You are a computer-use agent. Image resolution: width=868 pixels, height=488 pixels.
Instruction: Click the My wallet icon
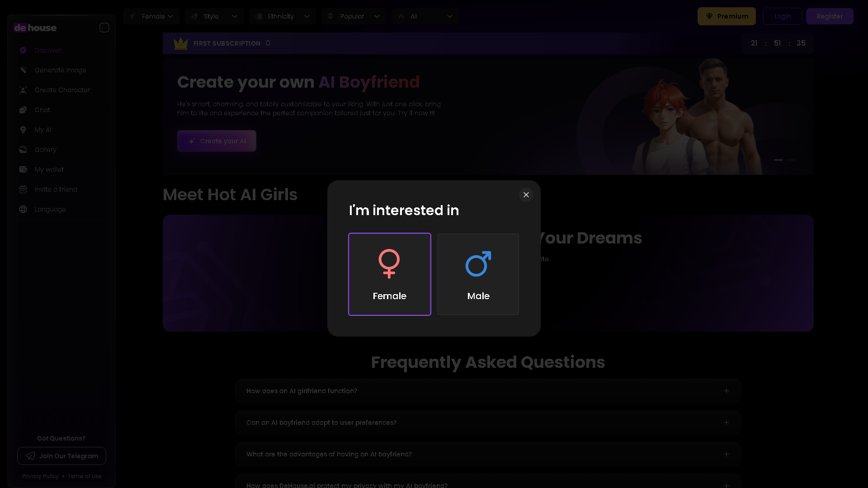click(x=23, y=169)
